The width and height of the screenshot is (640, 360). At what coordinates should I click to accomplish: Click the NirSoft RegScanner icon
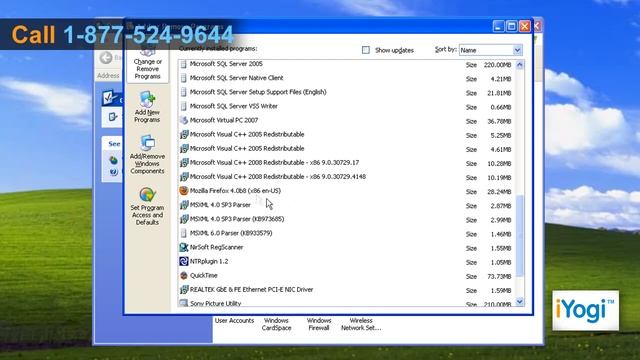184,247
